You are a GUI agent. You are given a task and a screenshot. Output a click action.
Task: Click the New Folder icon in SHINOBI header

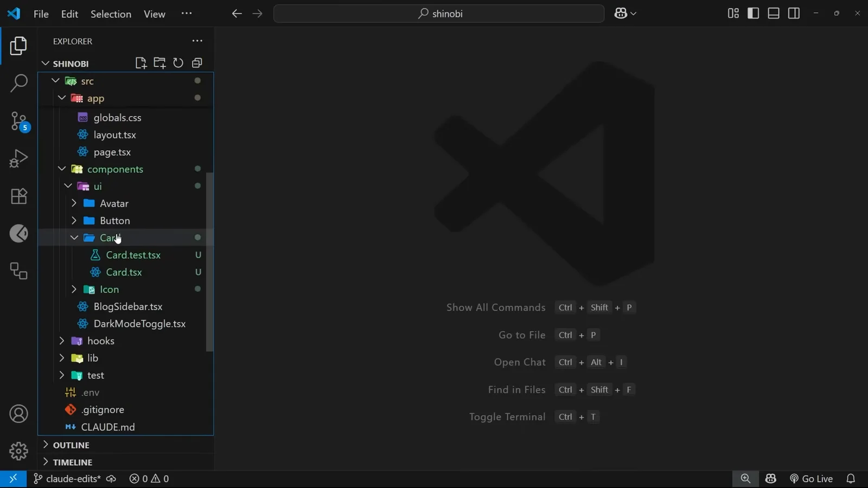click(159, 63)
